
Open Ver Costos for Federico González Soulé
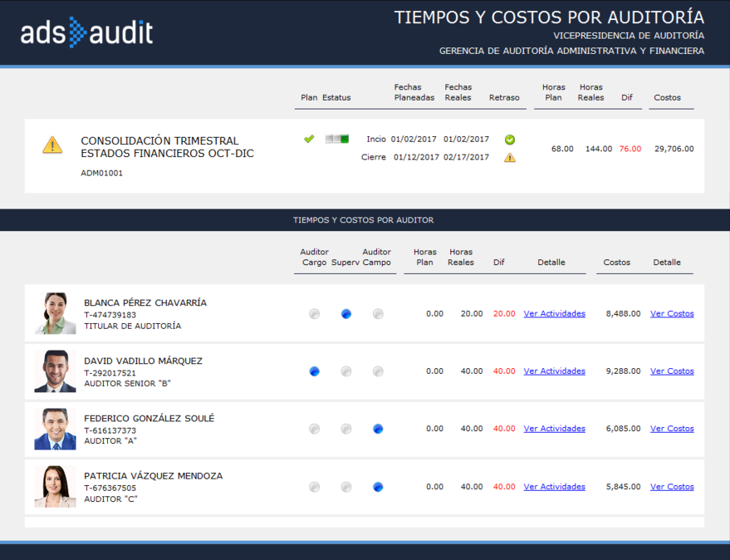click(671, 428)
